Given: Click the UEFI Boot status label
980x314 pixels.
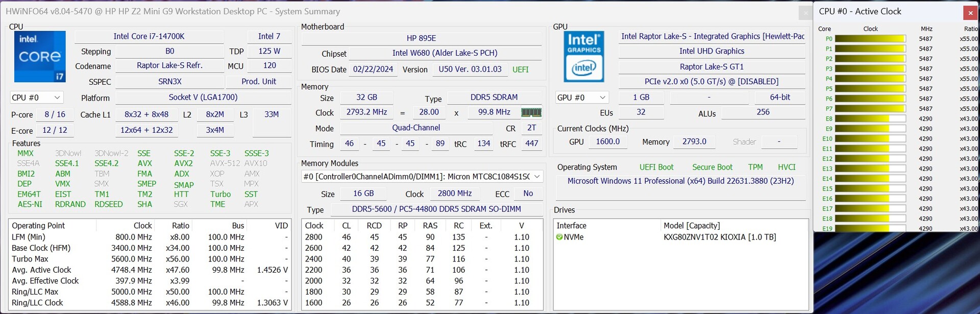Looking at the screenshot, I should click(656, 167).
